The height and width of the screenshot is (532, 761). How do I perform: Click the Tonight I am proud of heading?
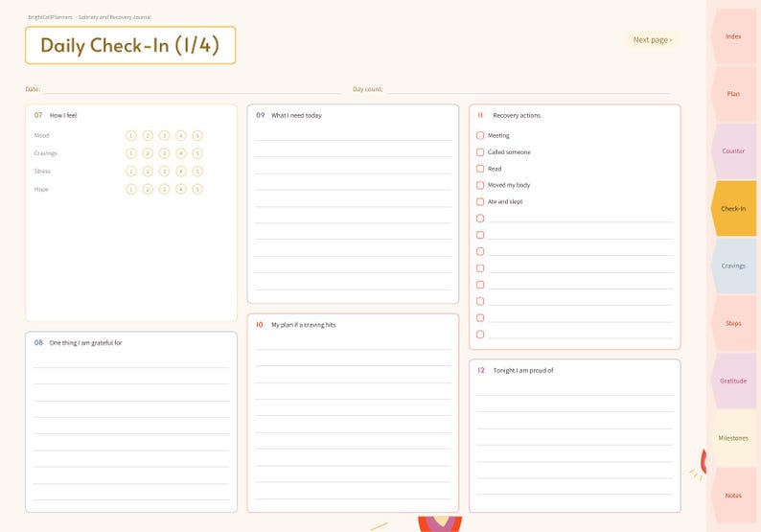coord(523,370)
